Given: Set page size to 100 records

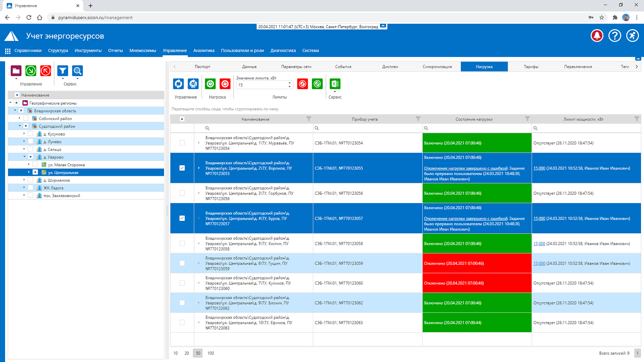Looking at the screenshot, I should (x=210, y=353).
